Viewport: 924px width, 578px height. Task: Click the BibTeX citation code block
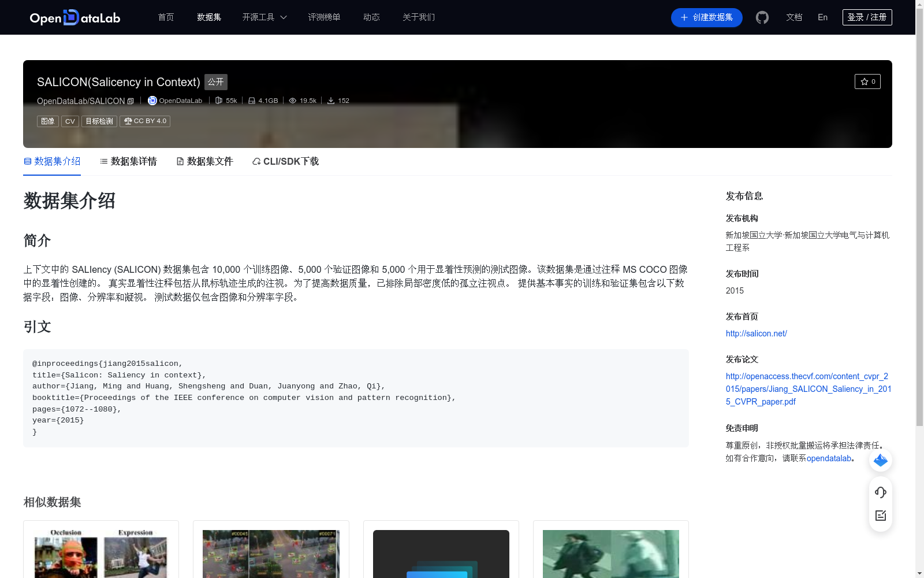click(356, 398)
